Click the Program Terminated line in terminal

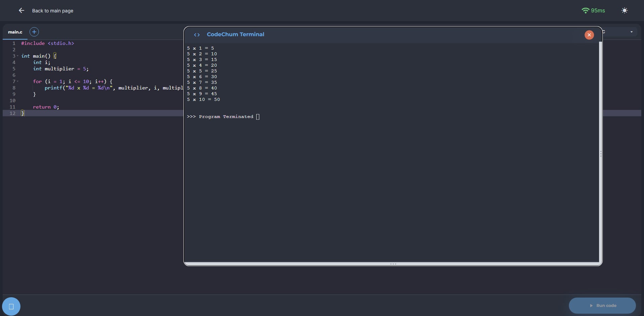coord(226,117)
